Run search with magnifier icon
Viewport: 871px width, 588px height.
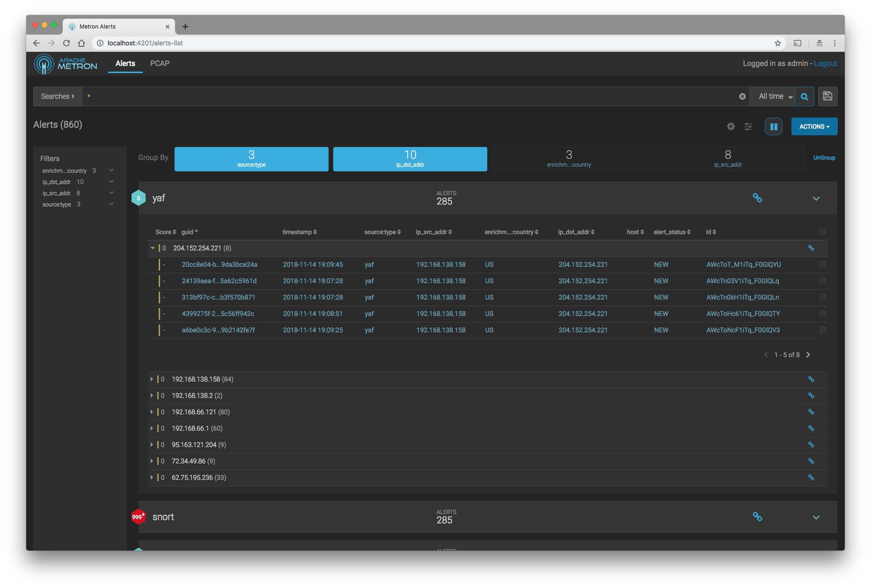click(x=805, y=96)
